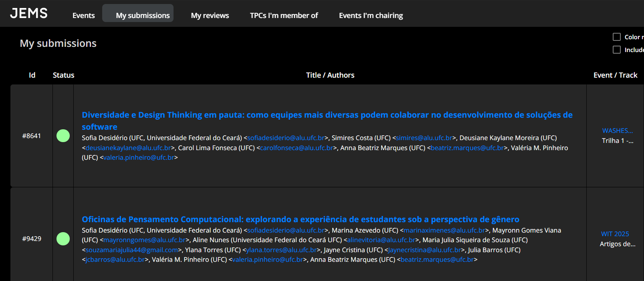
Task: Enable the Include checkbox
Action: point(617,50)
